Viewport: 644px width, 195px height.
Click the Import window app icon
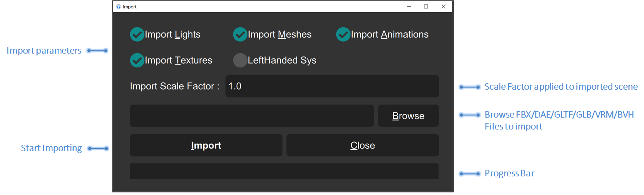(118, 7)
